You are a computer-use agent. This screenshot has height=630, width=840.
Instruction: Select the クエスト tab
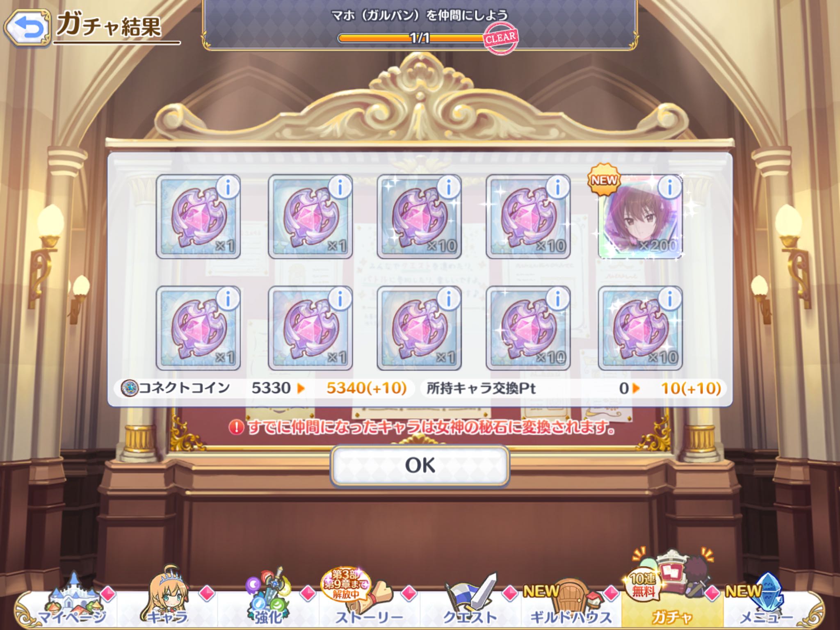[470, 603]
